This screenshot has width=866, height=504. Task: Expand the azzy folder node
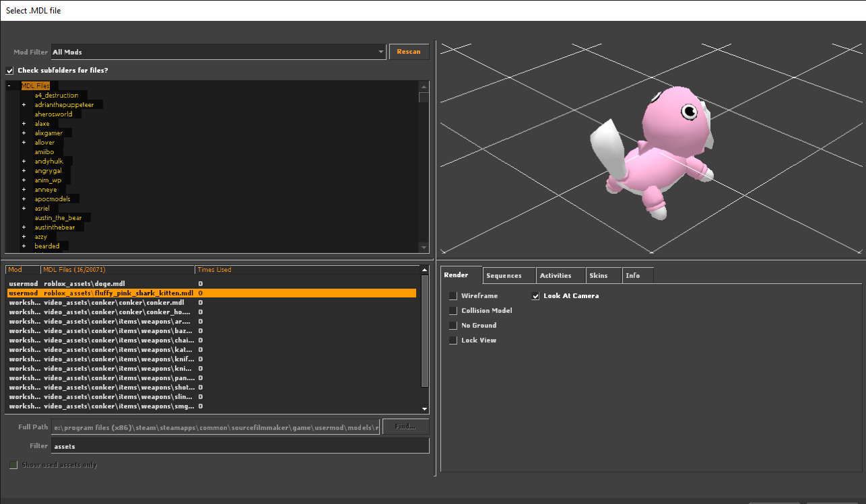(x=24, y=237)
